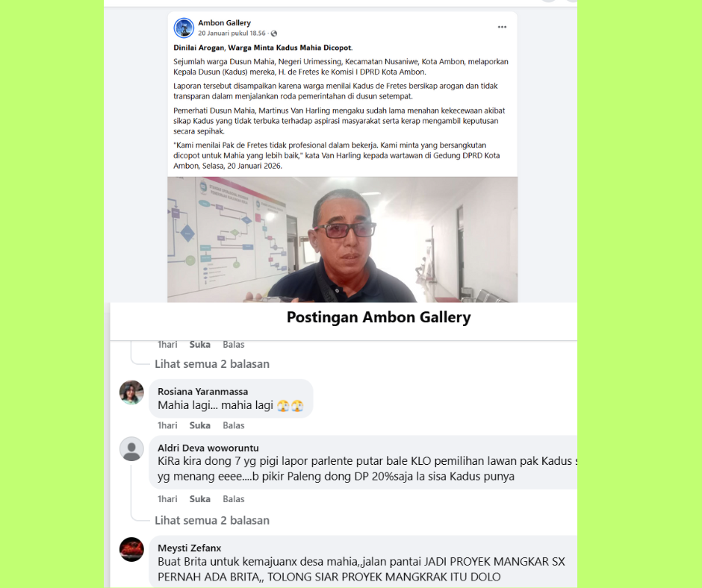Image resolution: width=702 pixels, height=588 pixels.
Task: Expand replies under Aldri Deva's comment
Action: pos(212,520)
